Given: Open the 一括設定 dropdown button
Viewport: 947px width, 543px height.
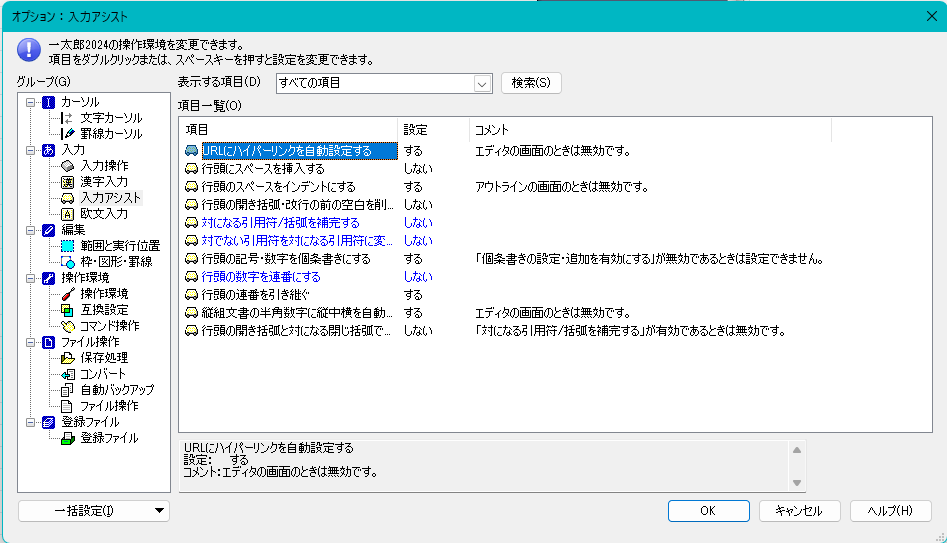Looking at the screenshot, I should tap(159, 511).
